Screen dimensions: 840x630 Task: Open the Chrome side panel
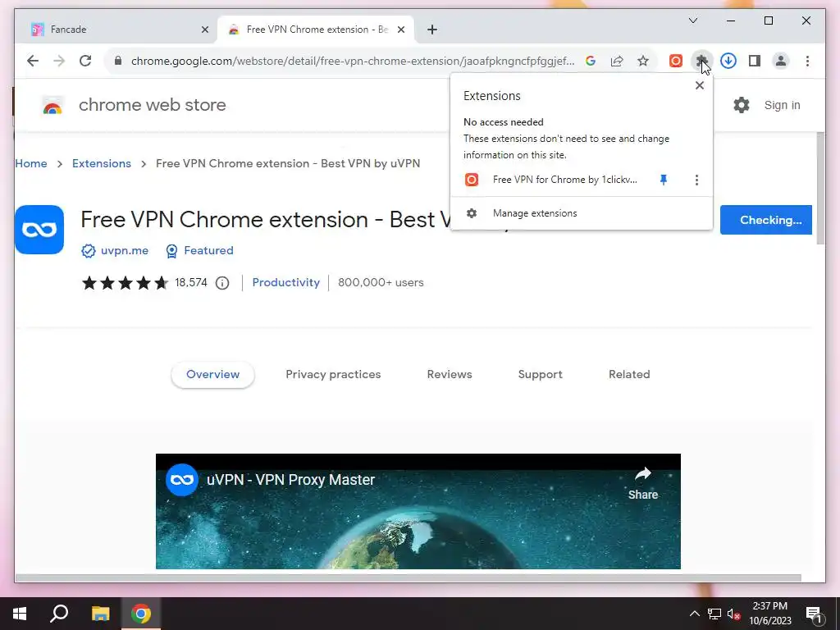tap(755, 61)
